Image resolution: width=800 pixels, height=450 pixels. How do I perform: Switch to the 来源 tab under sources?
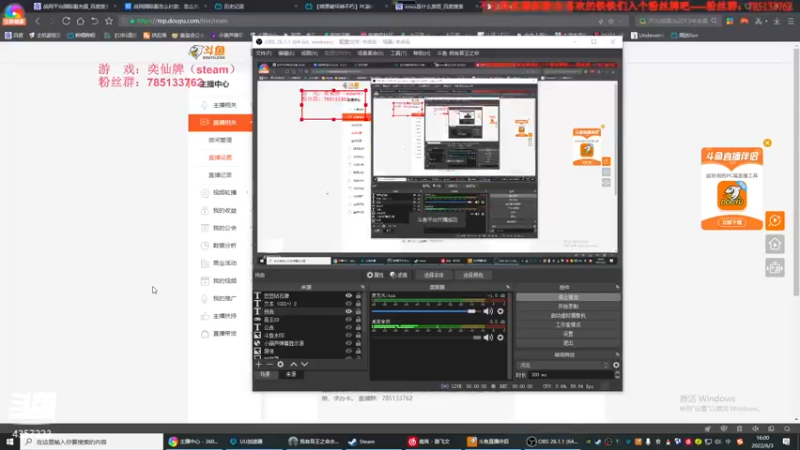point(291,374)
